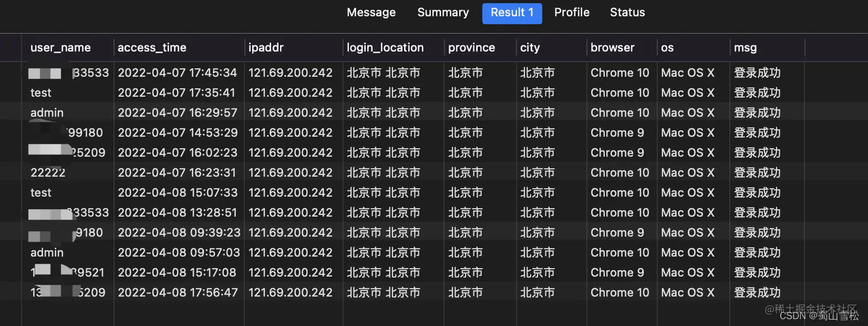Select cell with time 2022-04-08 09:57:03
Viewport: 868px width, 326px height.
pos(177,252)
